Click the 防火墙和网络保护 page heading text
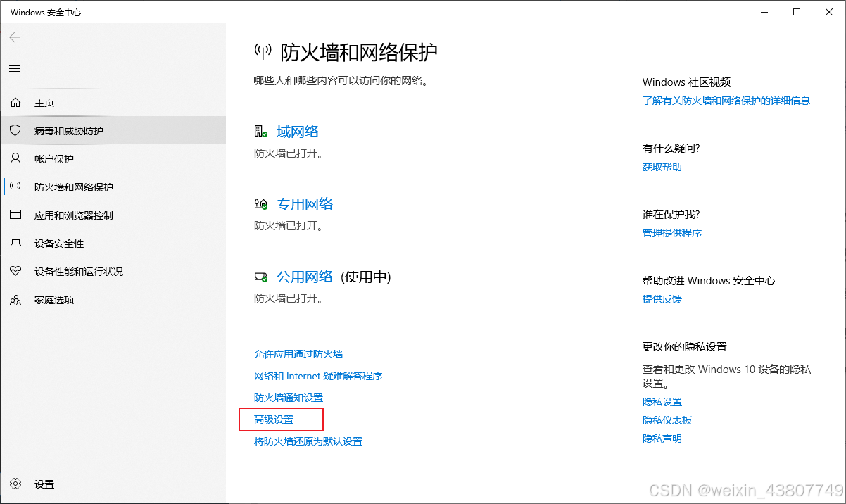Image resolution: width=846 pixels, height=504 pixels. [359, 52]
